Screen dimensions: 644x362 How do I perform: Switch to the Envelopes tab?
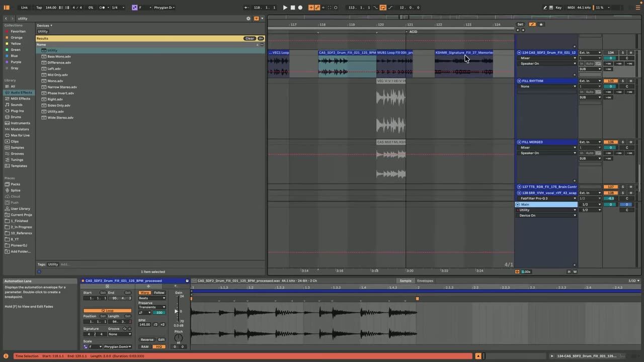(425, 281)
